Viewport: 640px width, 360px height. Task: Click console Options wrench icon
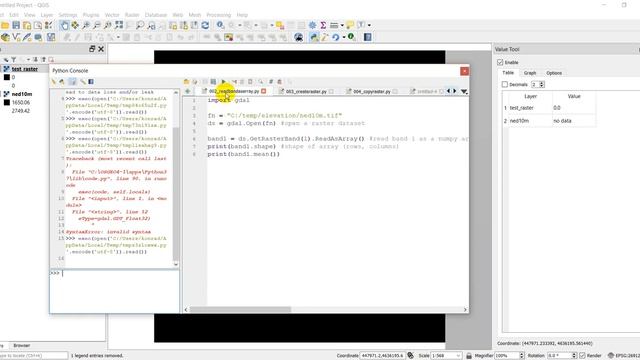pyautogui.click(x=82, y=82)
